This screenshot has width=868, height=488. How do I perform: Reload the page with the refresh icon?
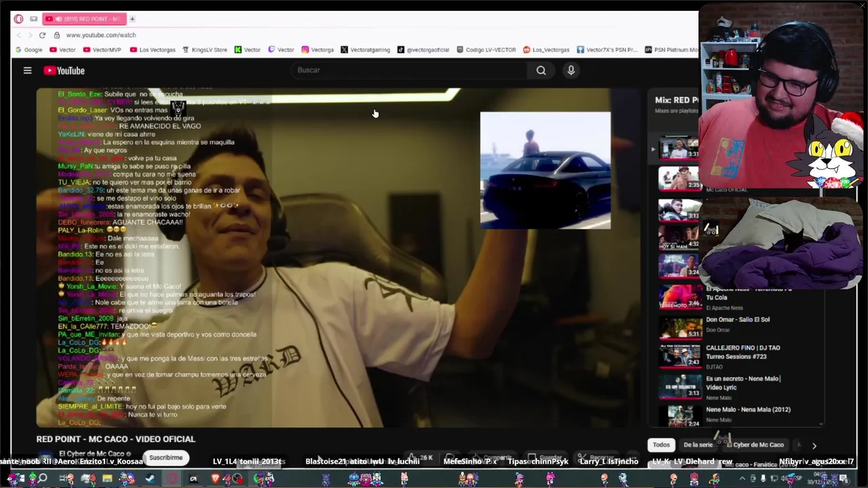pyautogui.click(x=42, y=35)
